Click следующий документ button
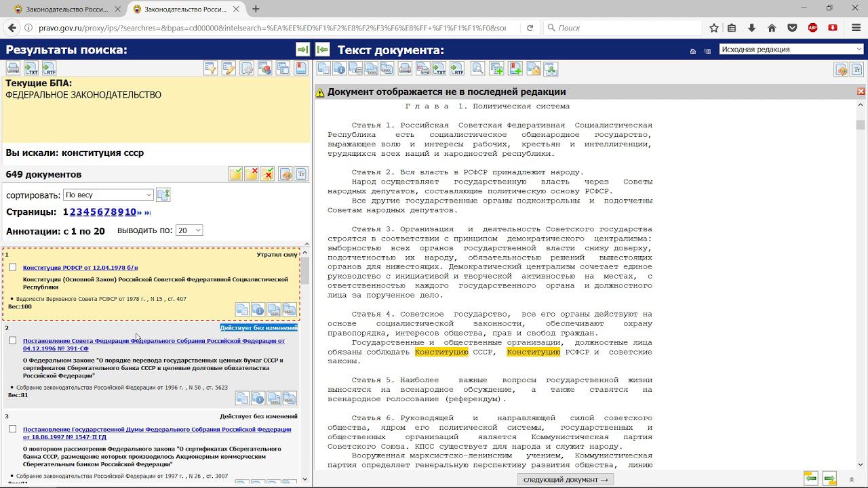The height and width of the screenshot is (488, 868). point(565,479)
